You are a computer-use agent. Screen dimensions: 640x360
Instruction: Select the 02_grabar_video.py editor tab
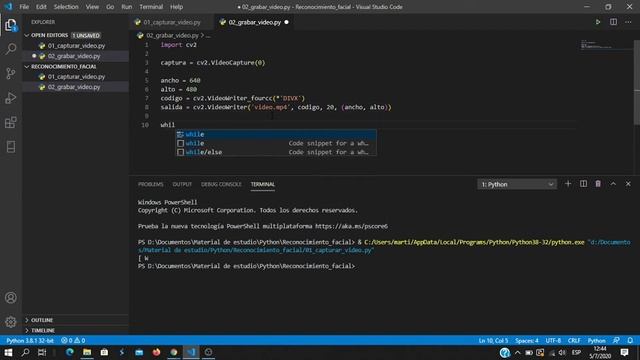point(254,22)
